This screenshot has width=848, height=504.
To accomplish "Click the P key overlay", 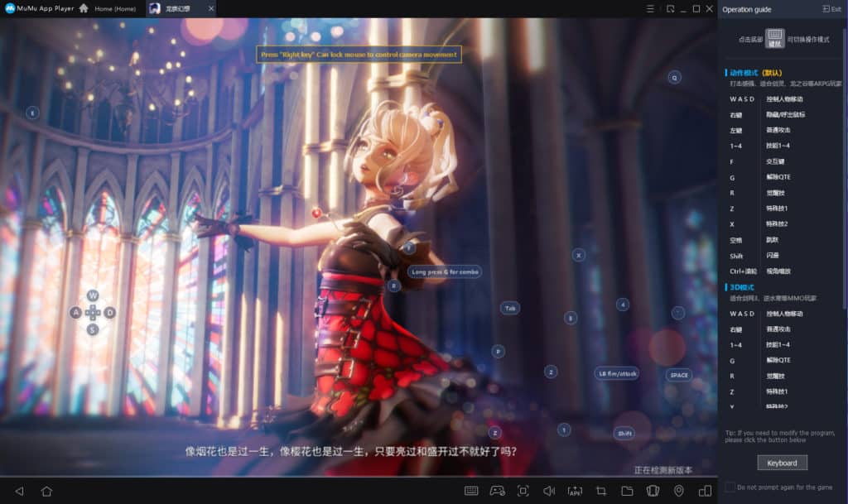I will pos(498,352).
